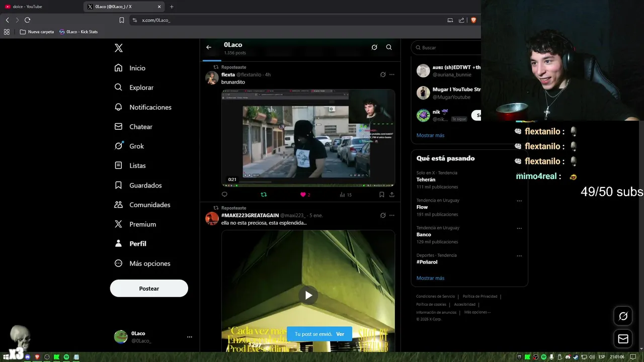
Task: Search profile posts with magnifier icon
Action: click(389, 47)
